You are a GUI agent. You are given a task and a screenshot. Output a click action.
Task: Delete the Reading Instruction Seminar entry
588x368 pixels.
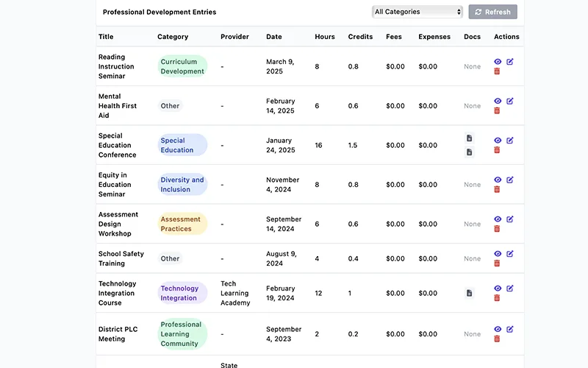click(497, 71)
